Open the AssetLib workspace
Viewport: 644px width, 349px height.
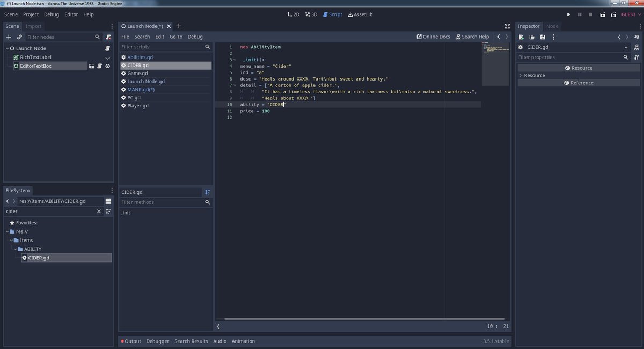(360, 14)
